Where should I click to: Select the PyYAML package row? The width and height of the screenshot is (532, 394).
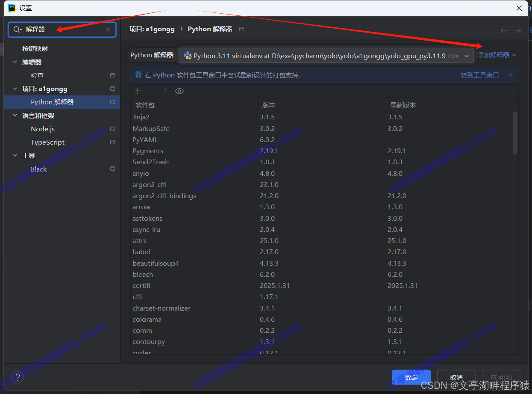coord(322,139)
